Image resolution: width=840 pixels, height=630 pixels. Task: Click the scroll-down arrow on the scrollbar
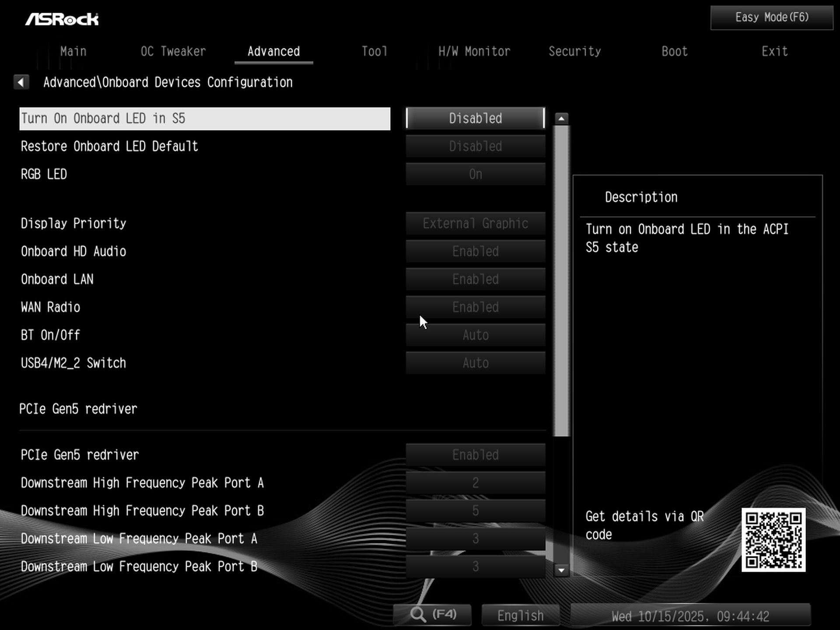click(x=561, y=569)
